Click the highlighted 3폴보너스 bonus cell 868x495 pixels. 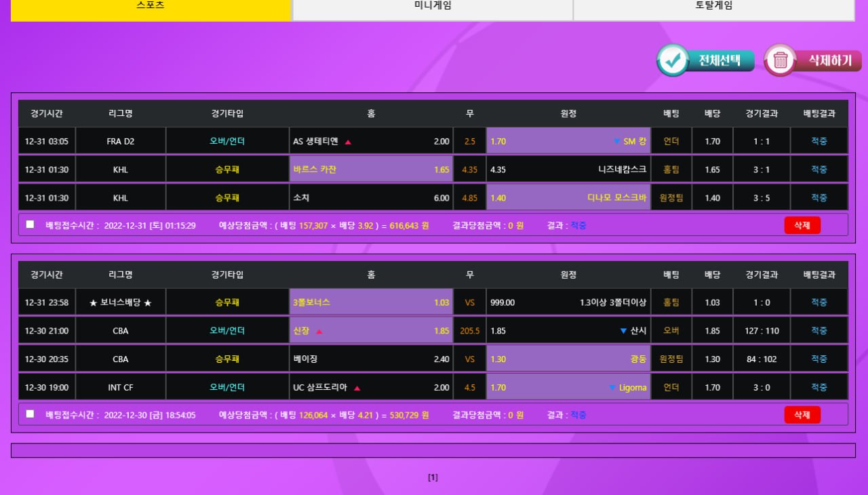point(371,302)
